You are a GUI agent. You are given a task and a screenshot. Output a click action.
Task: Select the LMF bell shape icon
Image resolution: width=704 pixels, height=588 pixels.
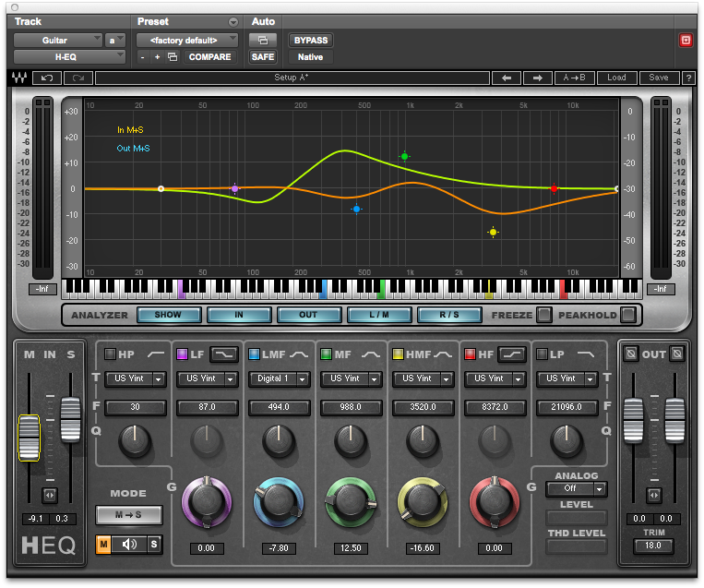(299, 354)
